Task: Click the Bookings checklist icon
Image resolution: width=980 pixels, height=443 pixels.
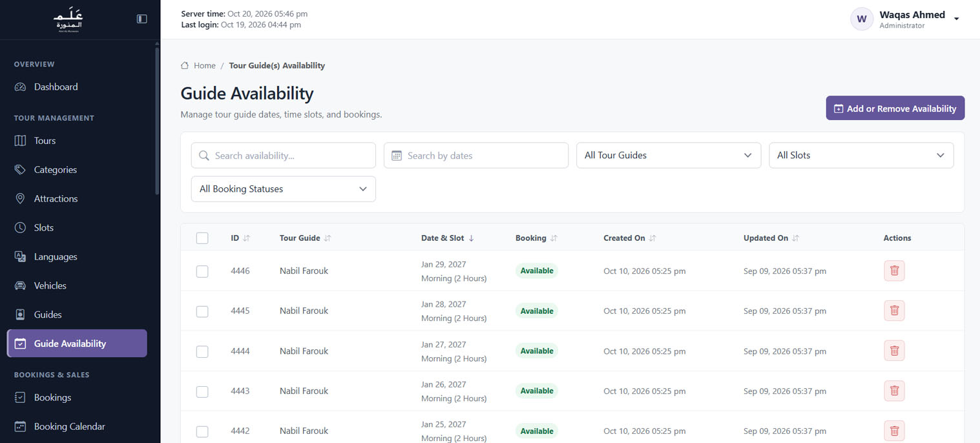Action: [20, 398]
